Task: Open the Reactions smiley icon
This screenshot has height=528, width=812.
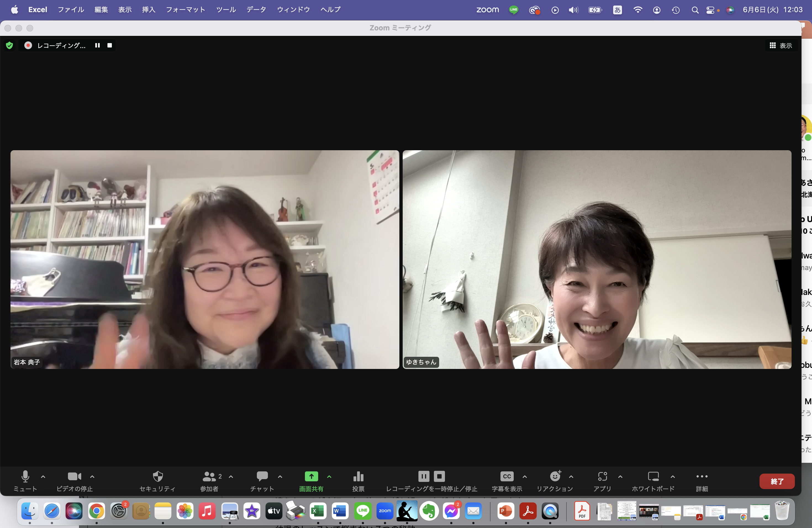Action: click(555, 476)
